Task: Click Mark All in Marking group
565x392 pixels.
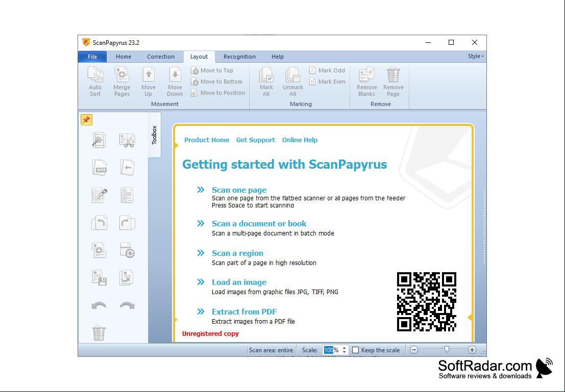Action: (x=266, y=82)
